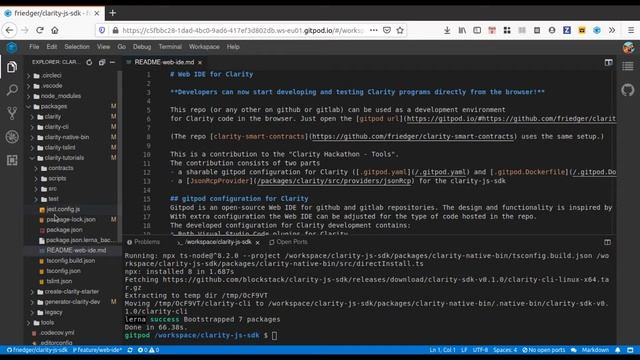Image resolution: width=640 pixels, height=360 pixels.
Task: Click the Ln 1, Col 1 cursor position
Action: 442,350
